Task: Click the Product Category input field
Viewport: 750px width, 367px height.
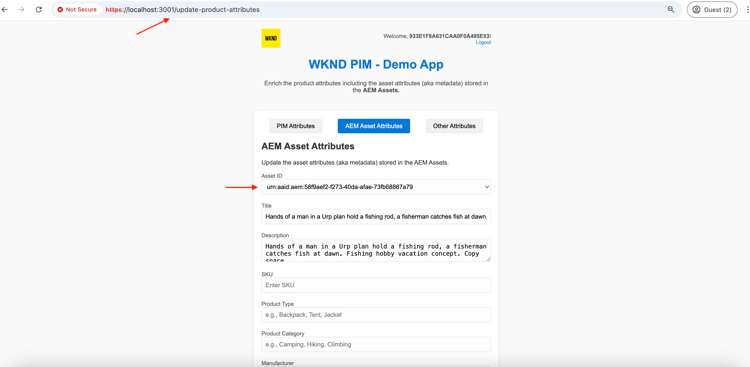Action: (x=376, y=345)
